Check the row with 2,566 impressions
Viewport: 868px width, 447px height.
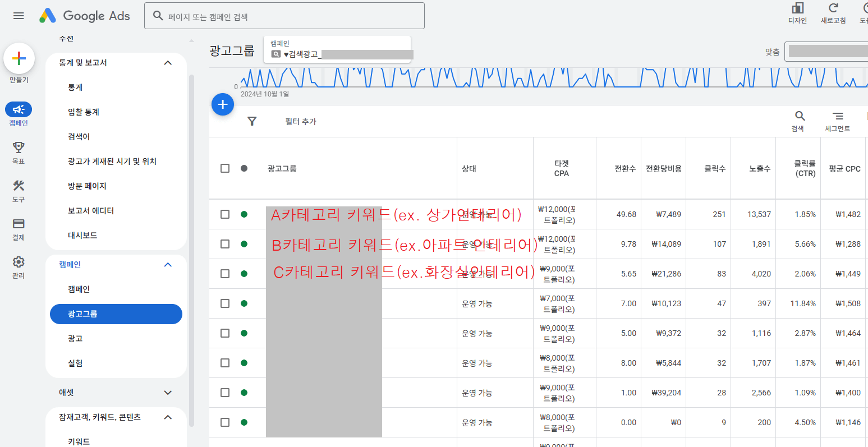tap(225, 393)
